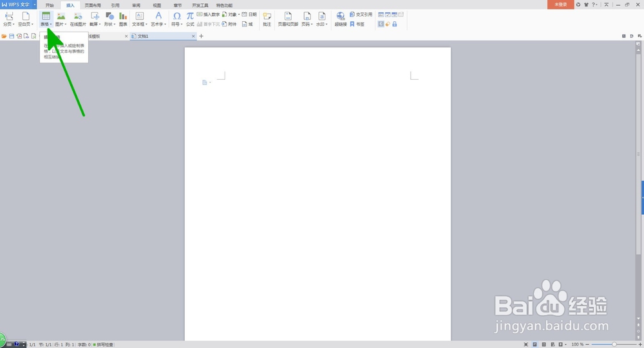Insert a 空白页 blank page
Image resolution: width=644 pixels, height=348 pixels.
click(26, 19)
